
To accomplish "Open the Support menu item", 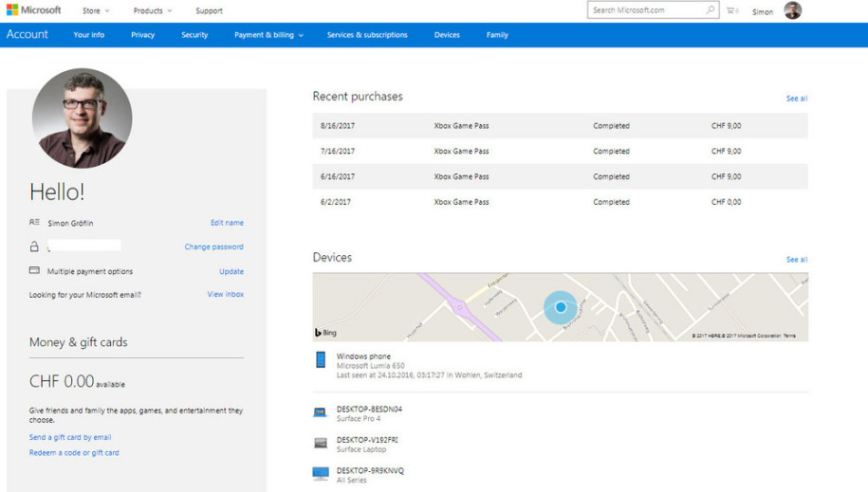I will tap(209, 10).
